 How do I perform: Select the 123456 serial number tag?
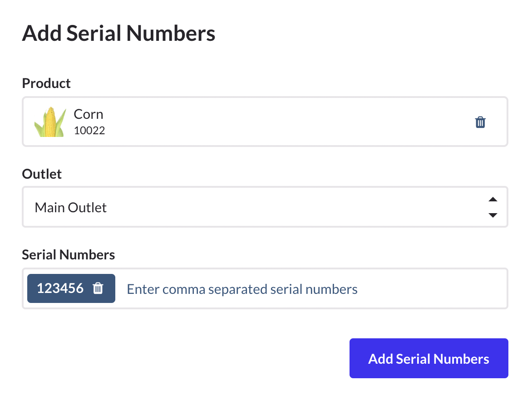coord(60,288)
